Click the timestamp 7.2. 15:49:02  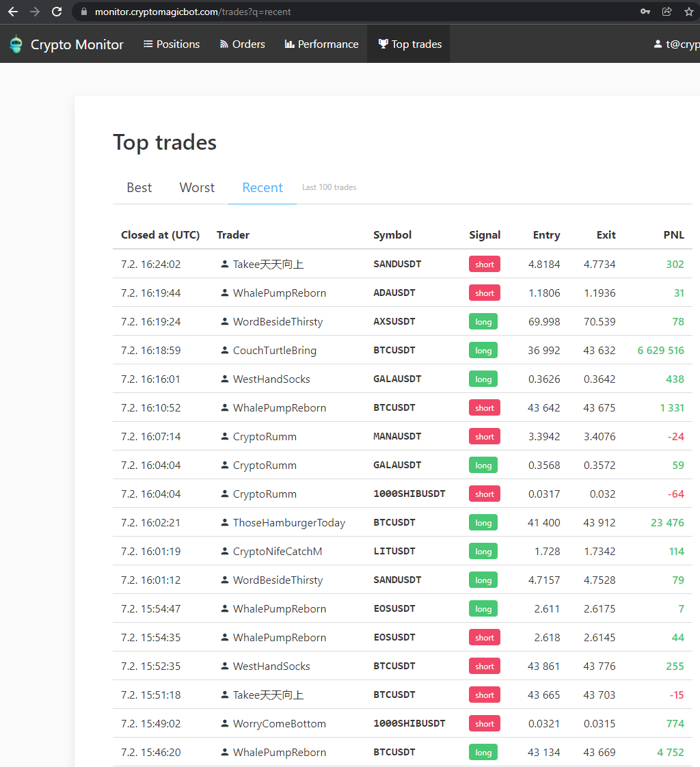pos(150,723)
